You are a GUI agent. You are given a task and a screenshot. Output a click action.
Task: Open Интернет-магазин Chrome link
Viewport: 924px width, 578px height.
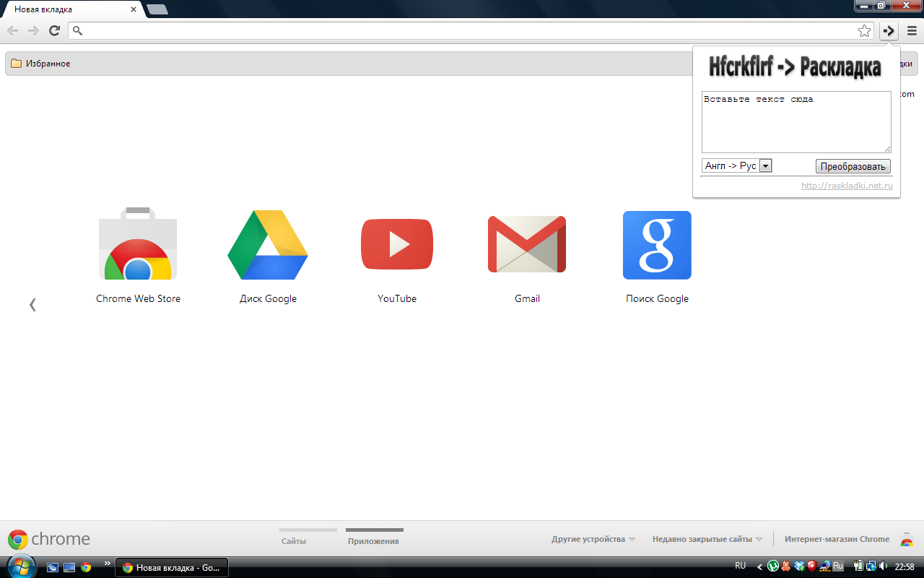coord(837,539)
